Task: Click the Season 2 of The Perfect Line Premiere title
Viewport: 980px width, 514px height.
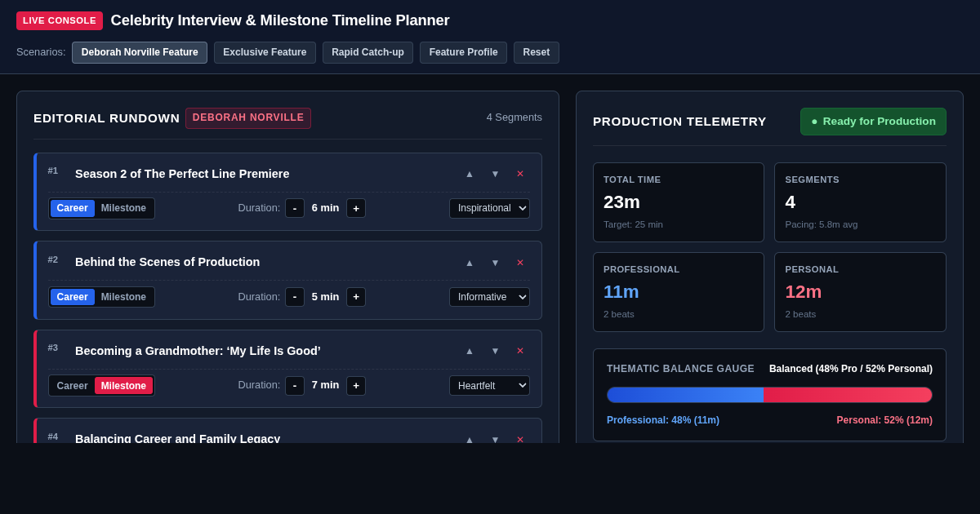Action: (x=182, y=174)
